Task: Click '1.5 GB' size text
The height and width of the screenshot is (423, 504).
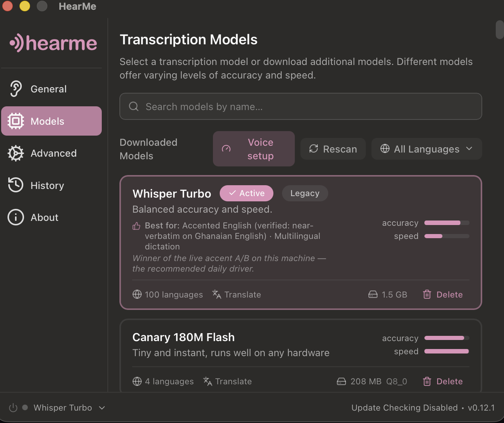Action: pos(394,295)
